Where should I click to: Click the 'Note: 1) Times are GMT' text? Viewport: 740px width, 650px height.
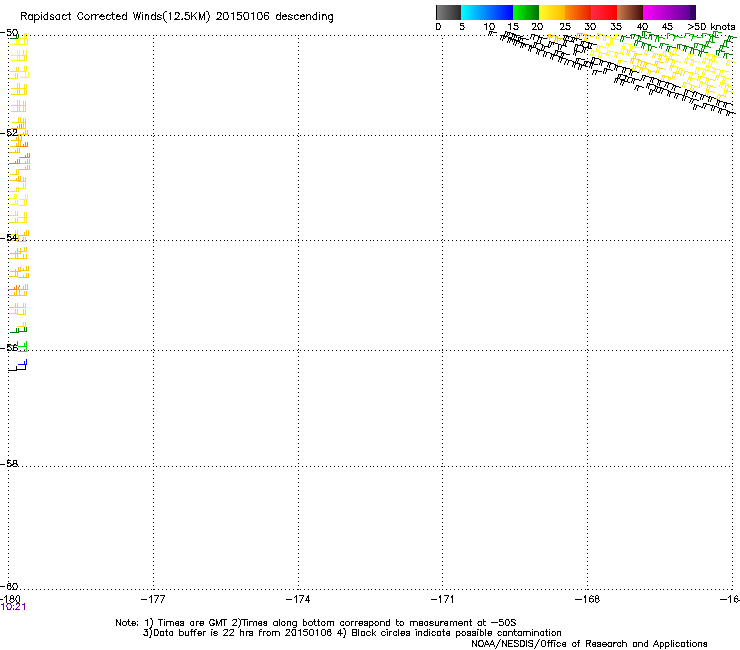(x=172, y=623)
